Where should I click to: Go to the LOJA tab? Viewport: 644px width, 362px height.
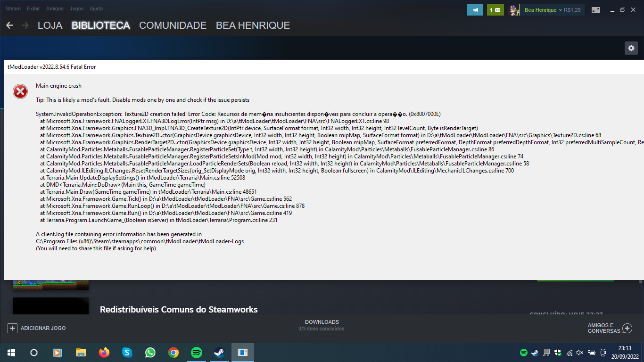[50, 25]
